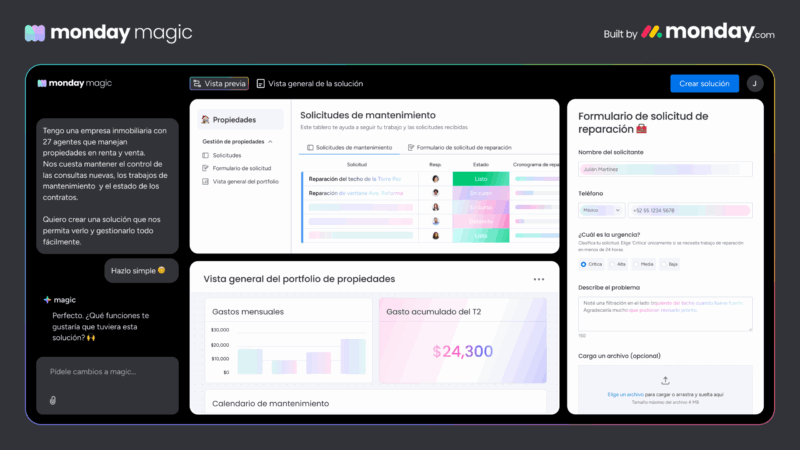The height and width of the screenshot is (450, 800).
Task: Switch to Vista general de la solución tab
Action: [309, 84]
